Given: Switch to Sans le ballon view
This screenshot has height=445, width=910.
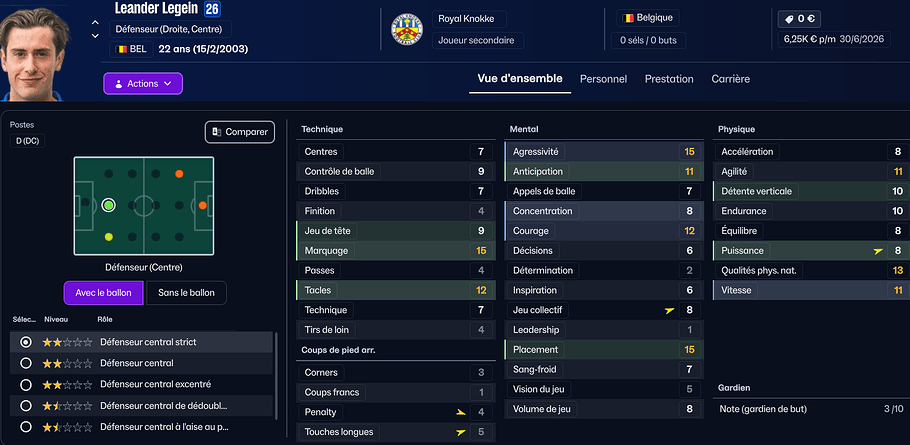Looking at the screenshot, I should 187,293.
